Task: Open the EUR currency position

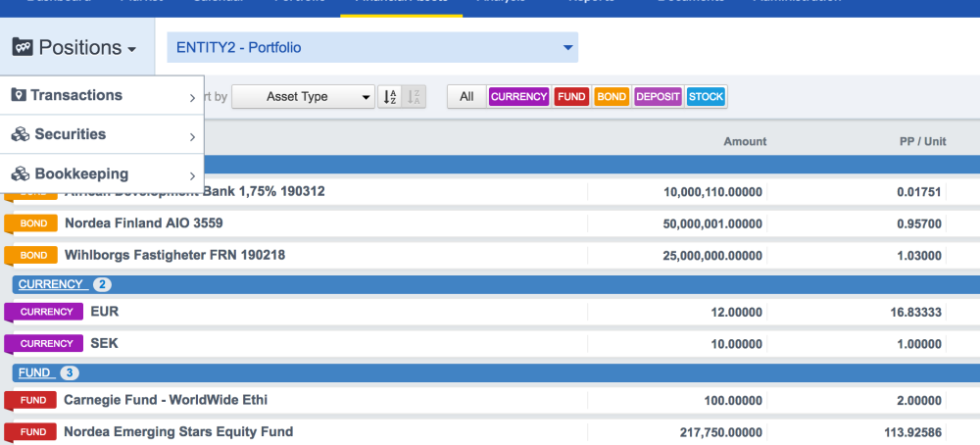Action: (x=105, y=312)
